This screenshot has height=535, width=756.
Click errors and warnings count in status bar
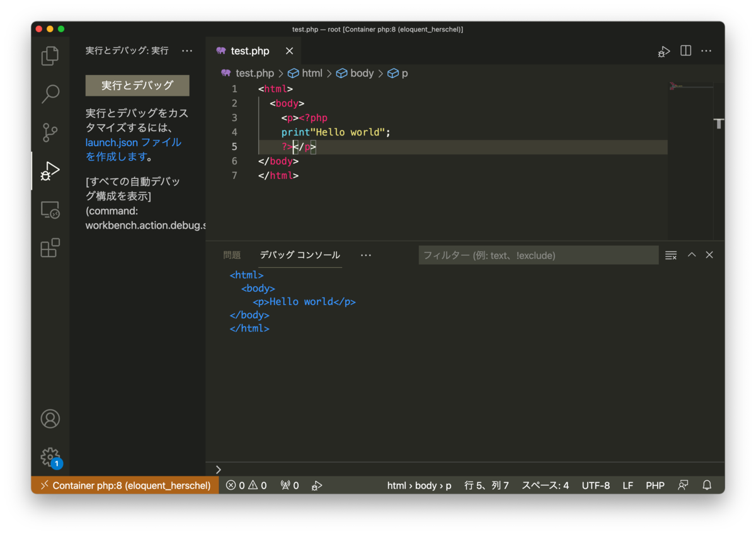click(x=246, y=485)
